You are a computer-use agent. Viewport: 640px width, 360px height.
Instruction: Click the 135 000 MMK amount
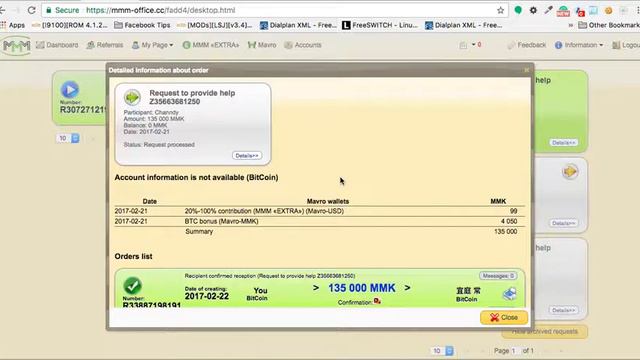tap(362, 288)
